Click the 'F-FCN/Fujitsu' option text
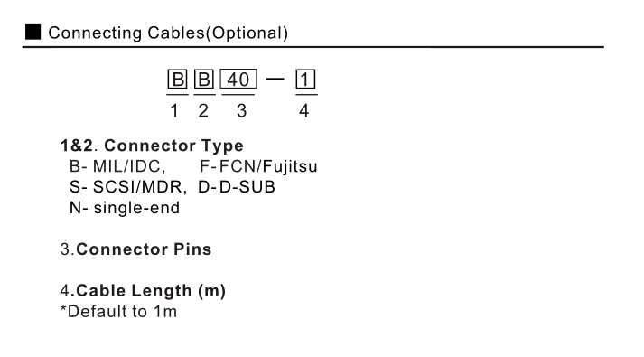The image size is (644, 357). [x=258, y=166]
